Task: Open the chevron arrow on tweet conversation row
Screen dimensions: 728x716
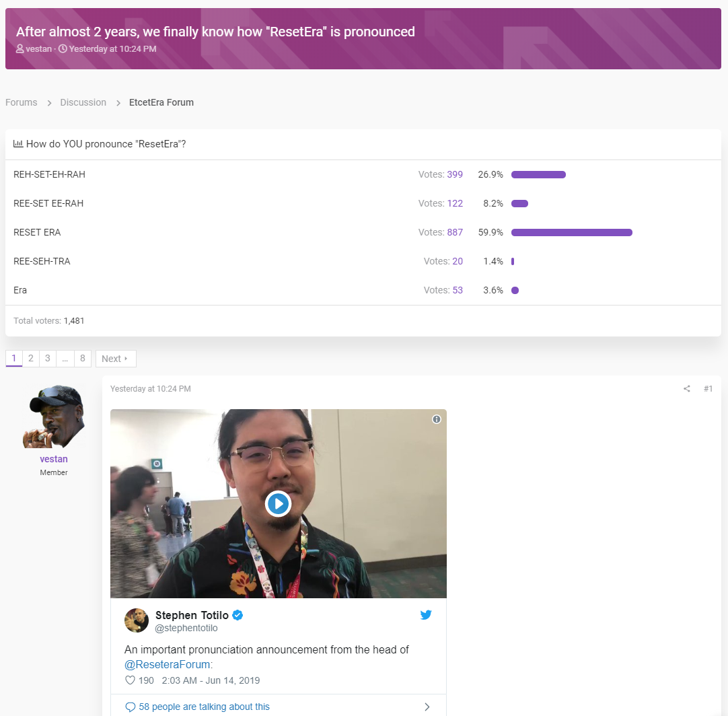Action: click(x=427, y=707)
